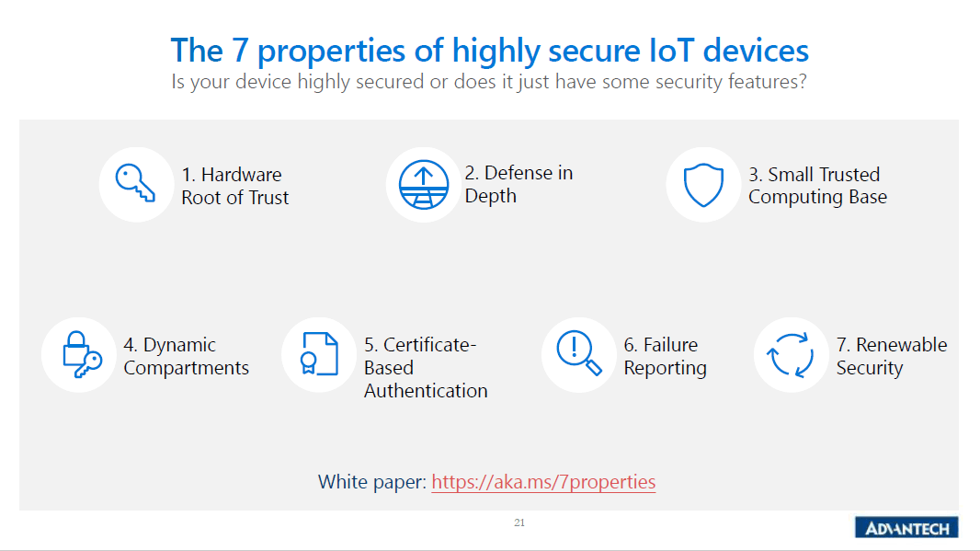Image resolution: width=980 pixels, height=551 pixels.
Task: Click the slide title about 7 properties
Action: [490, 50]
